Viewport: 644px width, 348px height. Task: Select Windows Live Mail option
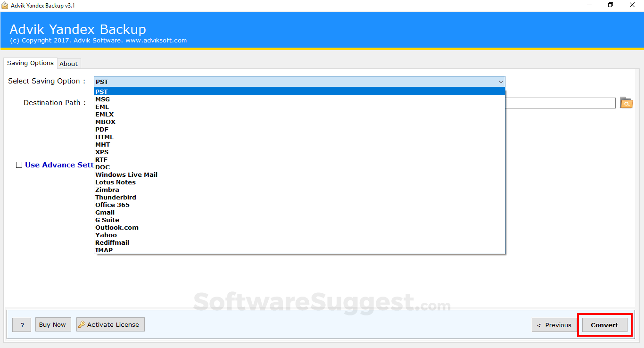click(299, 174)
